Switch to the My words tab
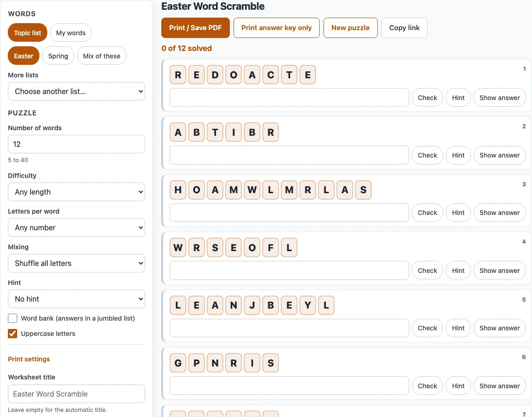This screenshot has width=532, height=417. point(71,32)
